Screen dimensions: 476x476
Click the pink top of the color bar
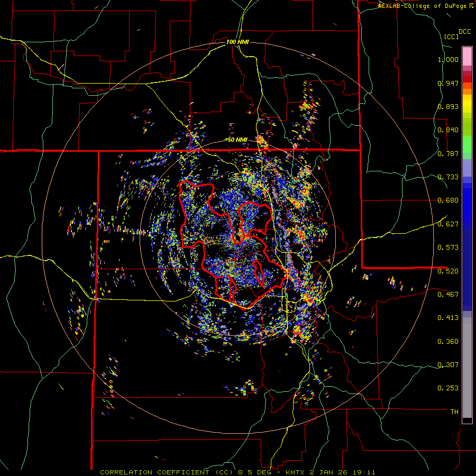click(467, 56)
